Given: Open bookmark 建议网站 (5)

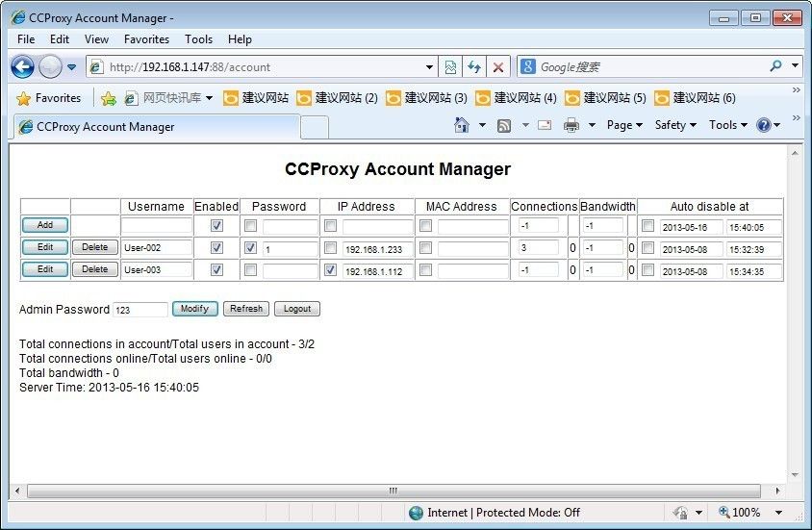Looking at the screenshot, I should tap(606, 98).
